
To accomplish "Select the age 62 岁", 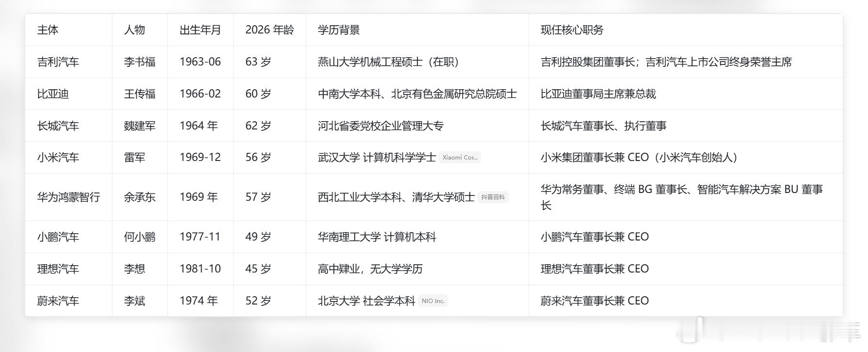I will (x=258, y=126).
